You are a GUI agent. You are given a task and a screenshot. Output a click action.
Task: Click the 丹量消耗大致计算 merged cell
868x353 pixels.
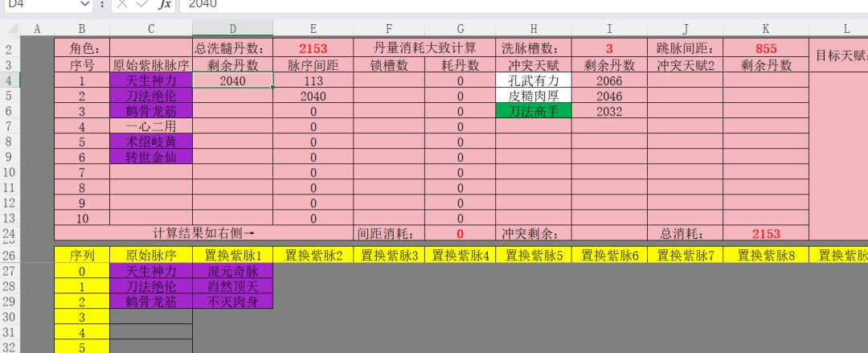click(x=424, y=48)
